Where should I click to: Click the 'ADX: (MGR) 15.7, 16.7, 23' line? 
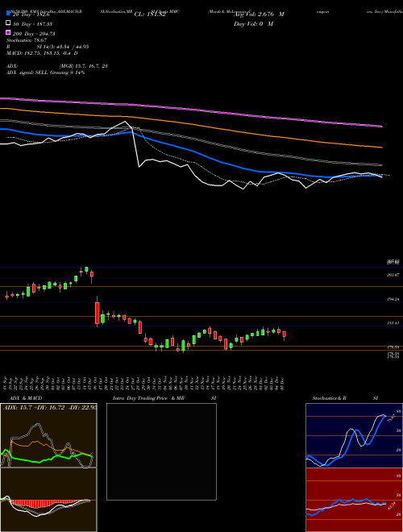(x=57, y=66)
